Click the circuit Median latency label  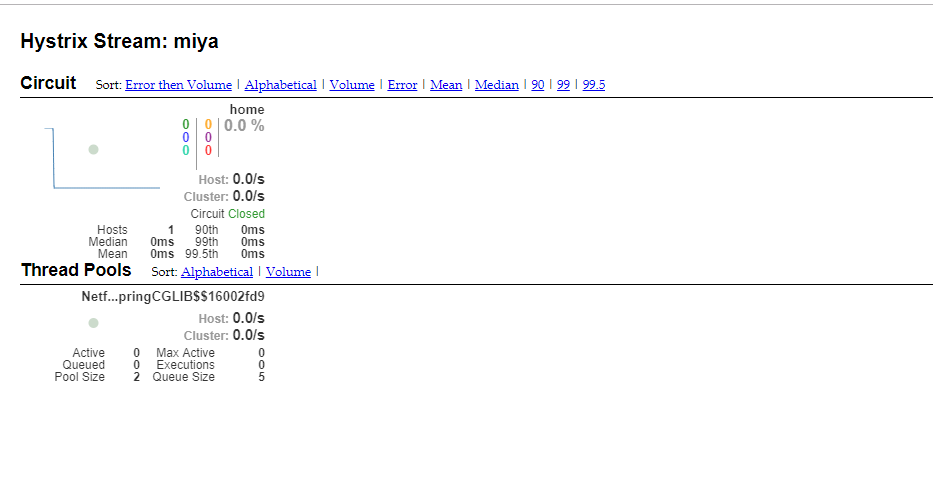pos(108,242)
